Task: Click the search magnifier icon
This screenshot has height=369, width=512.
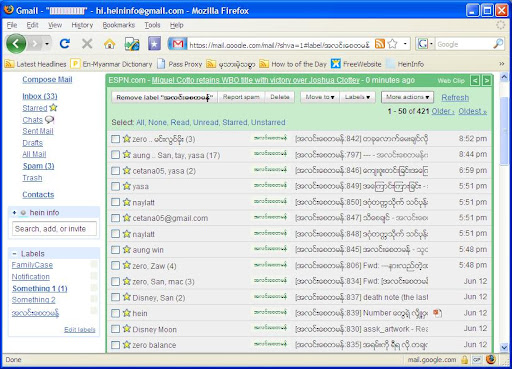Action: tap(498, 44)
